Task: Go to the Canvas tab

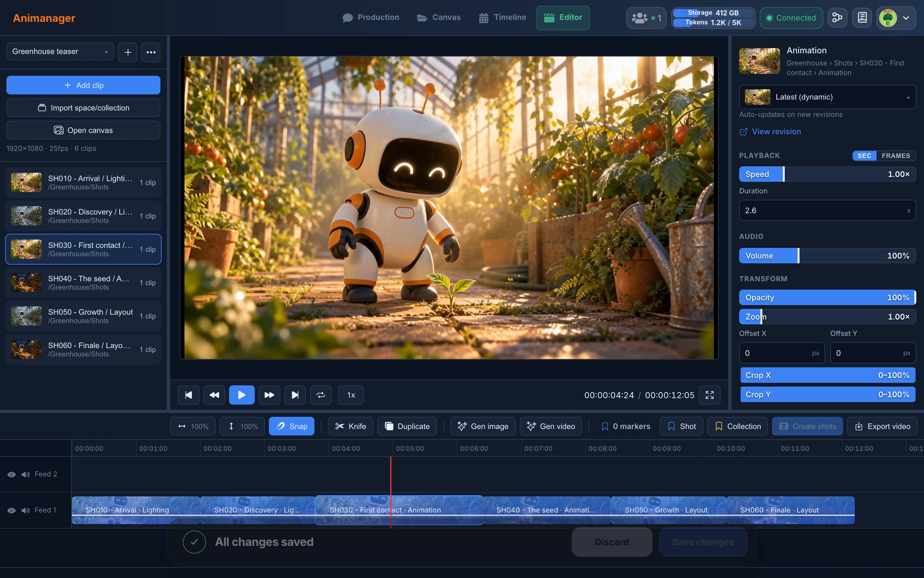Action: pos(439,18)
